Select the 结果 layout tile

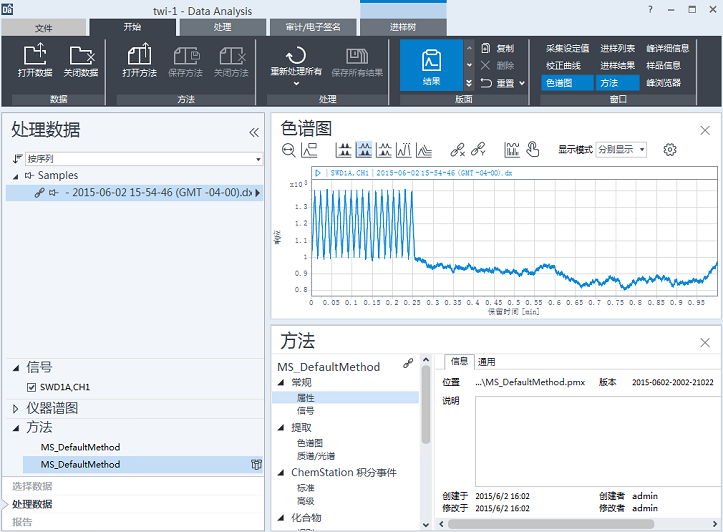(x=431, y=65)
